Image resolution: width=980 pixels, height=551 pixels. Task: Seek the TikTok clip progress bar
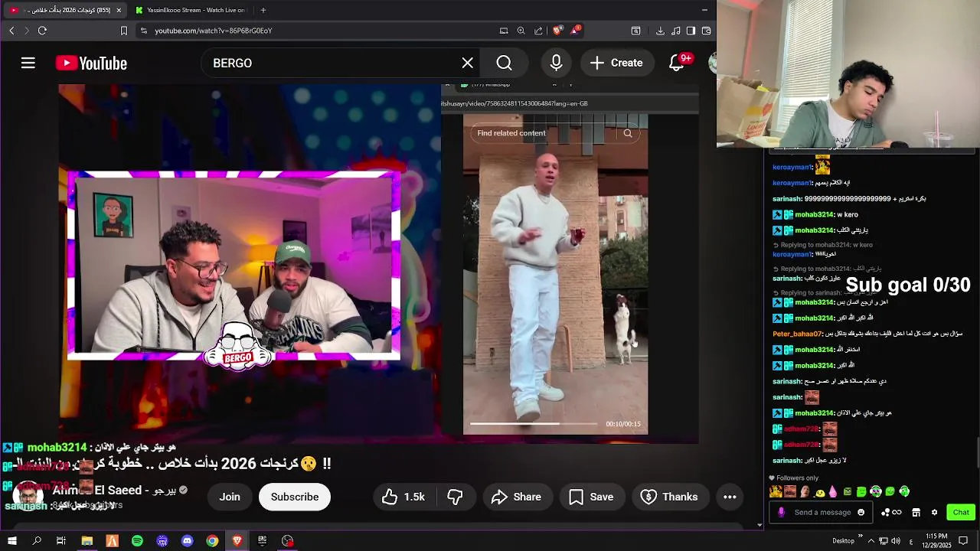(534, 423)
